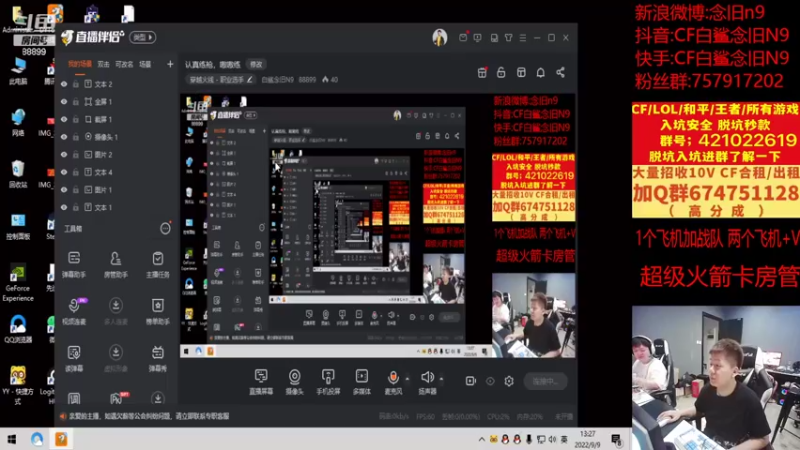Click the 直播中 streaming button
Viewport: 800px width, 450px height.
coord(545,381)
